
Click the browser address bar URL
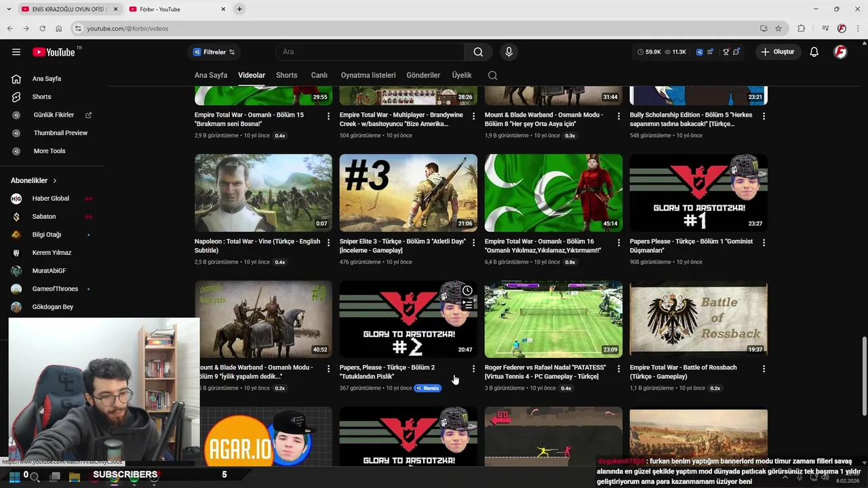coord(127,28)
